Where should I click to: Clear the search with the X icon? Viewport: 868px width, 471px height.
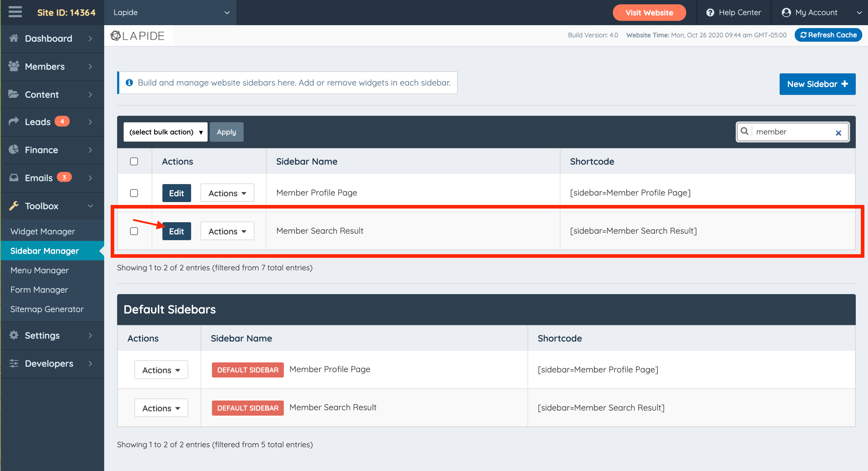pos(838,133)
